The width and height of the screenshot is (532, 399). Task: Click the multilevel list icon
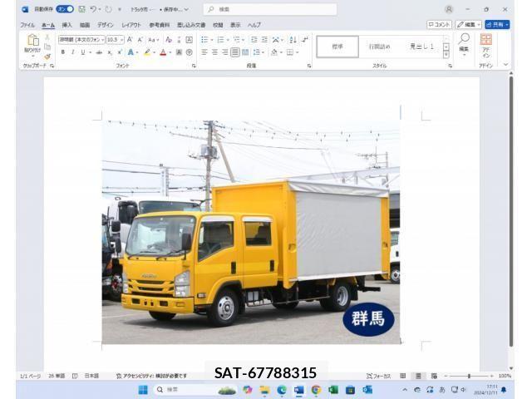pyautogui.click(x=237, y=40)
